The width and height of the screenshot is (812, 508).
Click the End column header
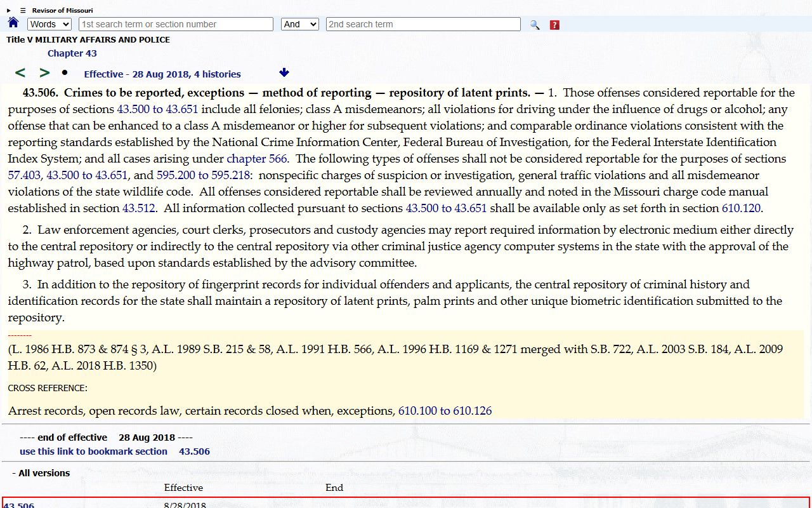[x=334, y=488]
